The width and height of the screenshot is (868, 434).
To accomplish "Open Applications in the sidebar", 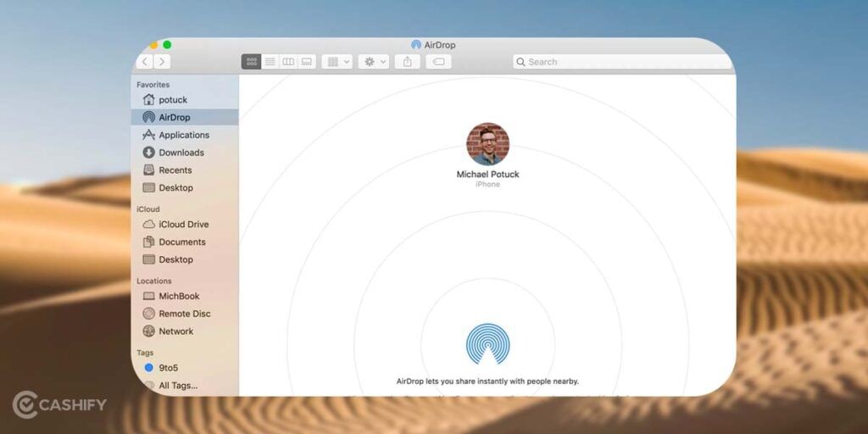I will pyautogui.click(x=185, y=135).
